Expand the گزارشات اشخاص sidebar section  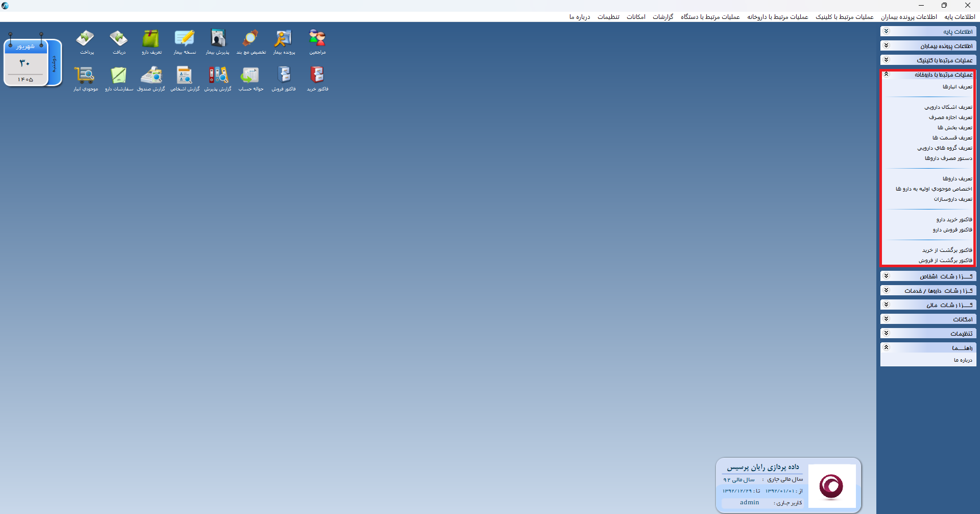point(928,276)
